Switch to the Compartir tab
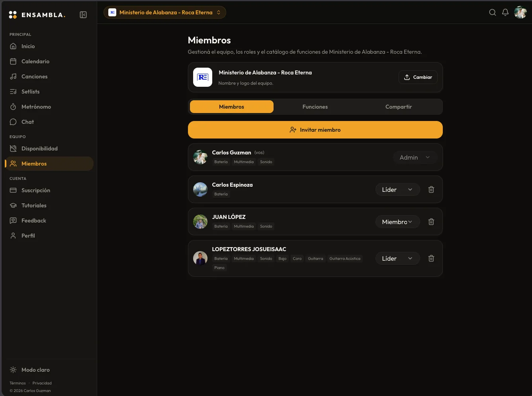532x396 pixels. [399, 107]
